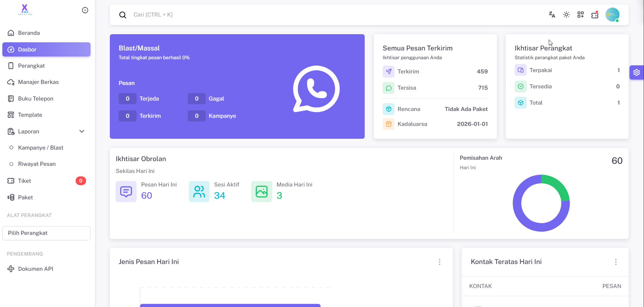Image resolution: width=644 pixels, height=307 pixels.
Task: Click the Pemisahan Arah donut chart
Action: pyautogui.click(x=541, y=203)
